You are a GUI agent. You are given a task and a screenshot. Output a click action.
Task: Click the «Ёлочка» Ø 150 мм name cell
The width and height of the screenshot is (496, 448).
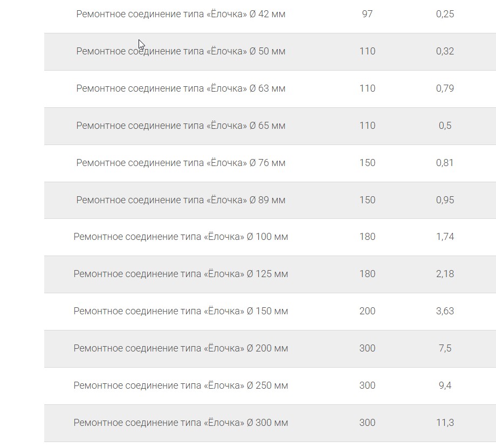(181, 311)
